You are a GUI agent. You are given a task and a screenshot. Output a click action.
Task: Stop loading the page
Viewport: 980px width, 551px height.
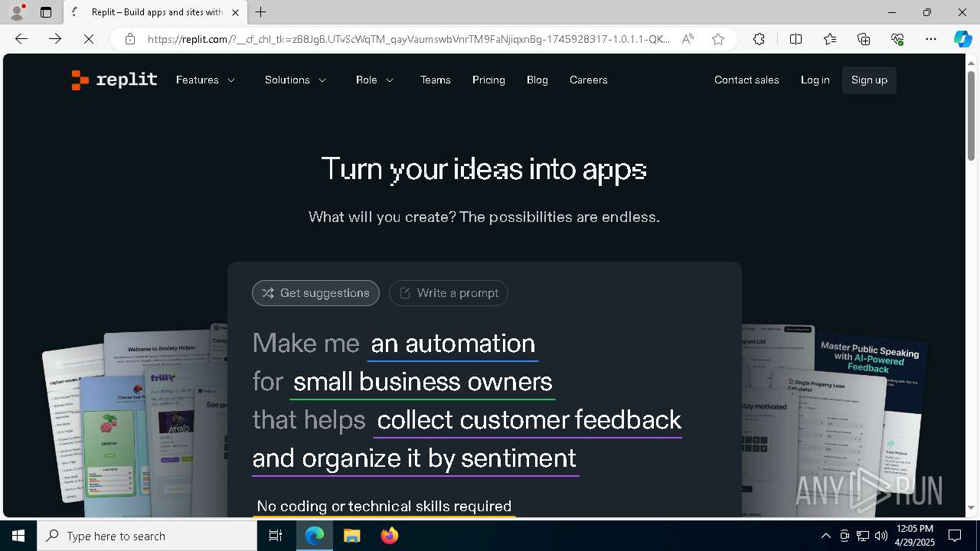click(89, 39)
